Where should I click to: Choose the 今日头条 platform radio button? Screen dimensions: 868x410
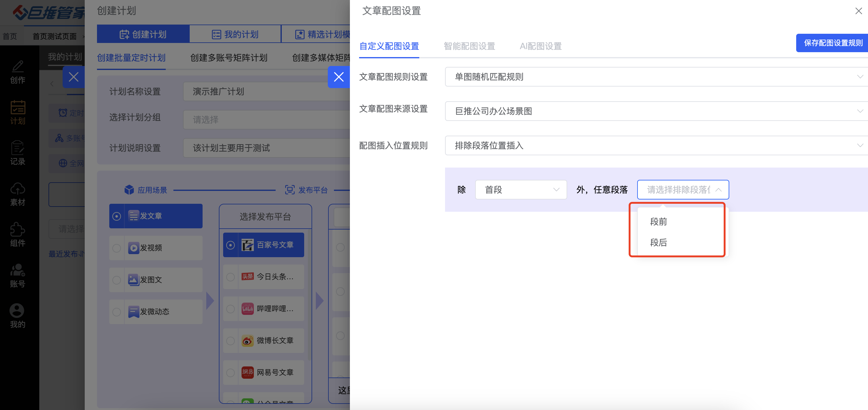point(231,277)
